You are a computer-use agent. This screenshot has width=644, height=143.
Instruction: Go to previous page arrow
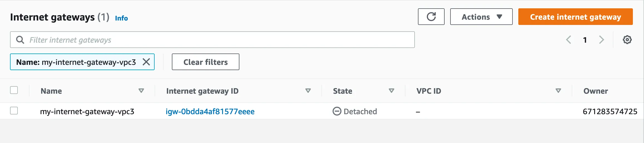569,40
